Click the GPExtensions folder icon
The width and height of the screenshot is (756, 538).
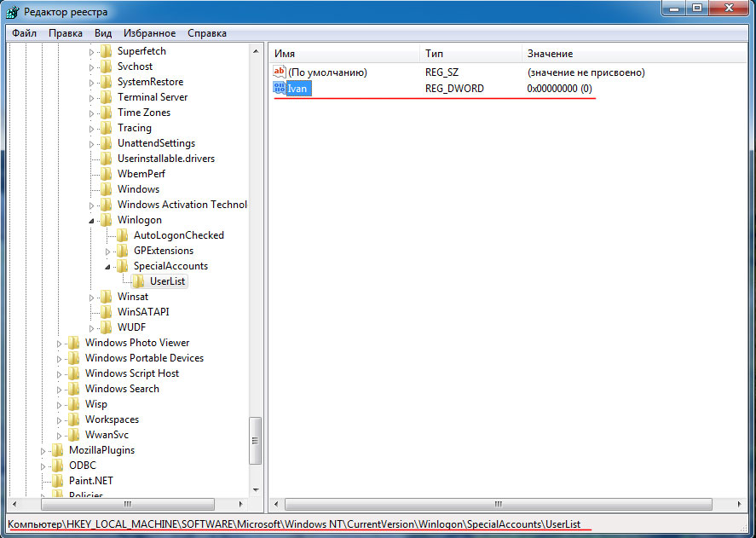tap(123, 251)
